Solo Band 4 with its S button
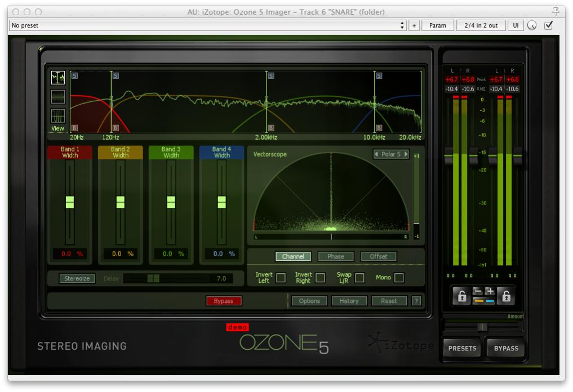This screenshot has width=573, height=392. point(379,75)
